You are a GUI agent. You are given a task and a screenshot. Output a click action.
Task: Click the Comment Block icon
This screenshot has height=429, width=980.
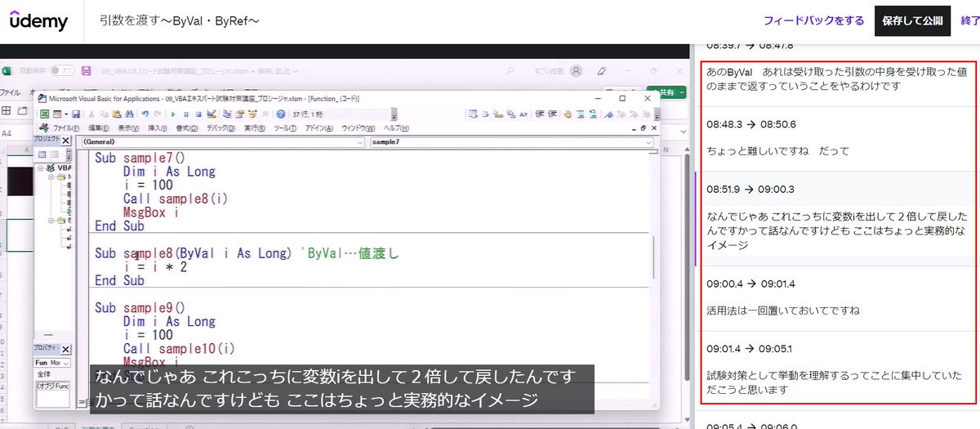581,114
